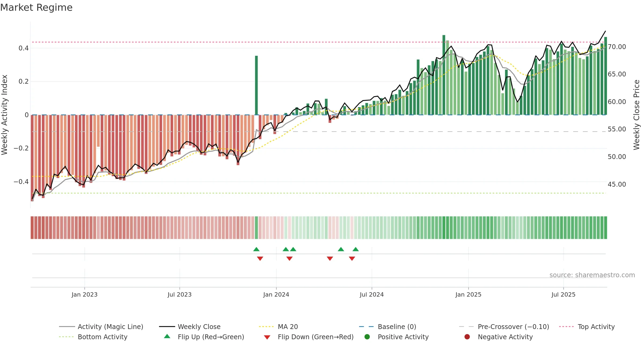Click the Weekly Activity Index axis title

(x=5, y=115)
